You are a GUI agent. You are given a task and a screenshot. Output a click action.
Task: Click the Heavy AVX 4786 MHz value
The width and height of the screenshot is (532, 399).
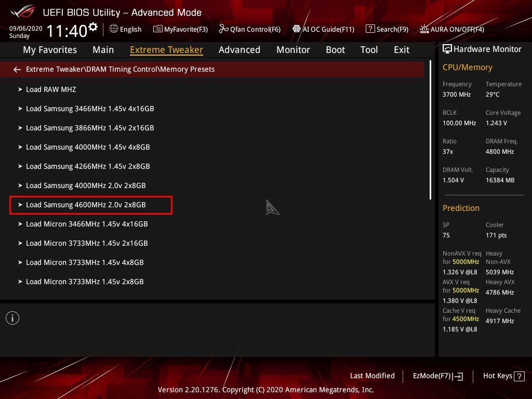(x=499, y=292)
